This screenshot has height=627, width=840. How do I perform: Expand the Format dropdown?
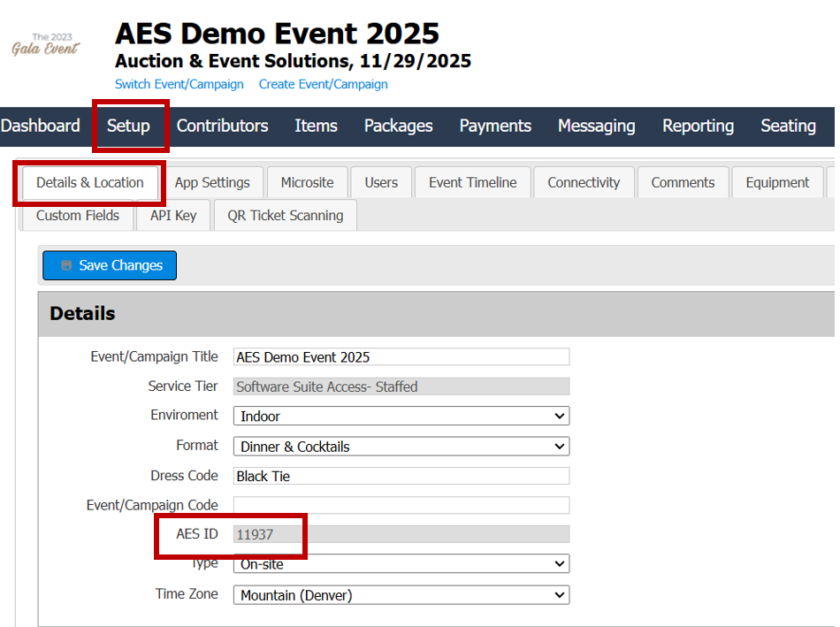point(401,447)
